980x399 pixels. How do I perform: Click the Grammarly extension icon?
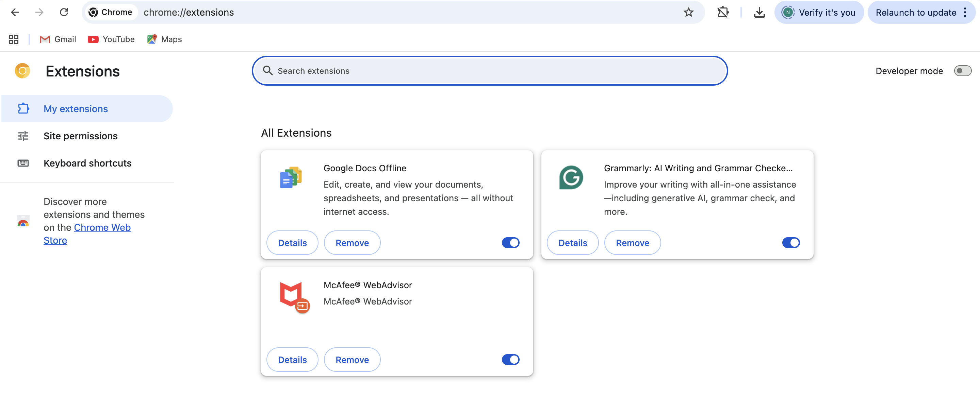tap(571, 177)
